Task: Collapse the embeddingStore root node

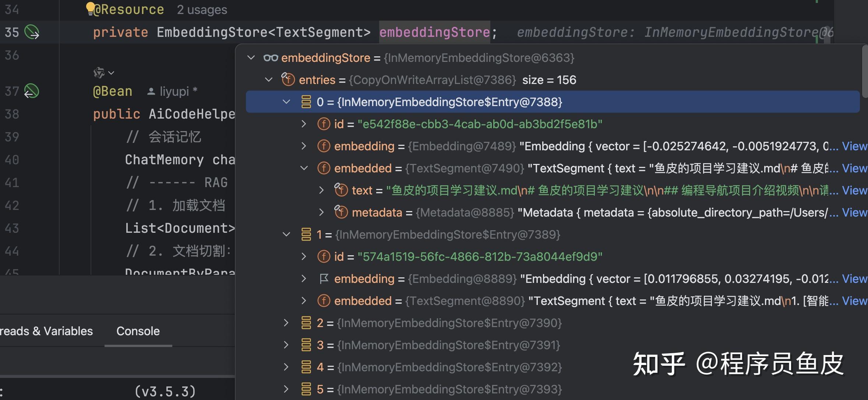Action: pyautogui.click(x=251, y=58)
